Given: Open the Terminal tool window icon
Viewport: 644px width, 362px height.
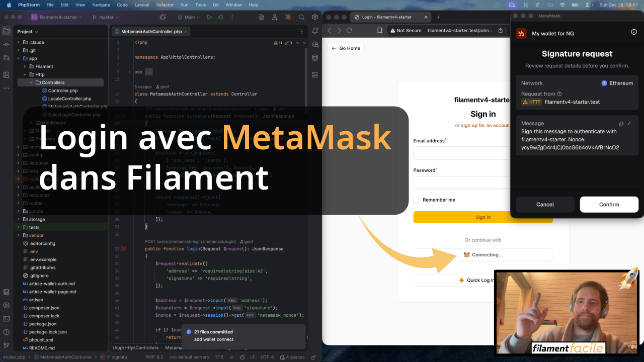Looking at the screenshot, I should click(7, 319).
